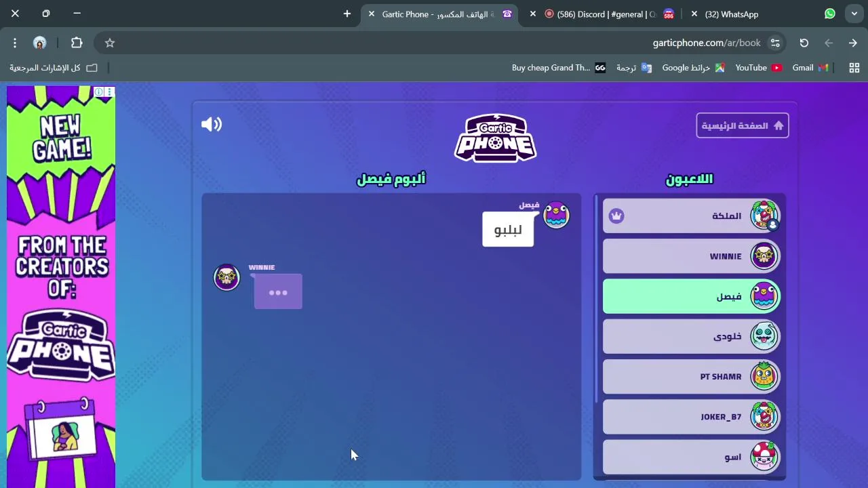This screenshot has height=488, width=868.
Task: Open the Chrome three-dot menu
Action: click(x=15, y=43)
